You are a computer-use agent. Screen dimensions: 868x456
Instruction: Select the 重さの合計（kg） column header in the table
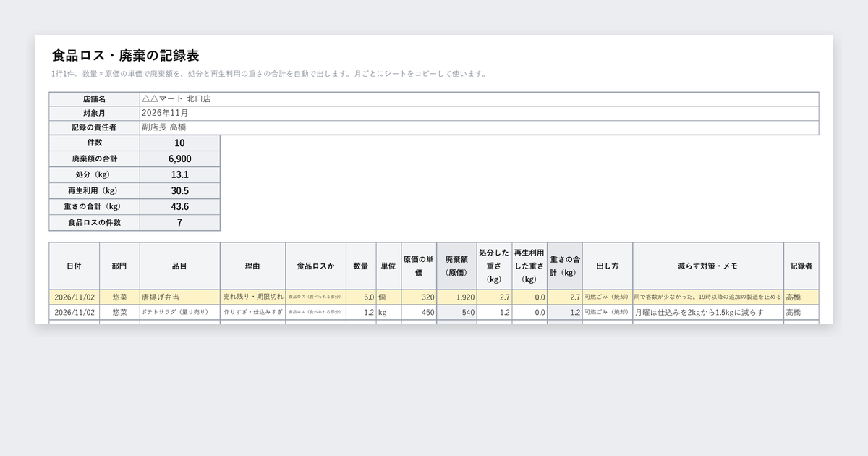click(565, 266)
